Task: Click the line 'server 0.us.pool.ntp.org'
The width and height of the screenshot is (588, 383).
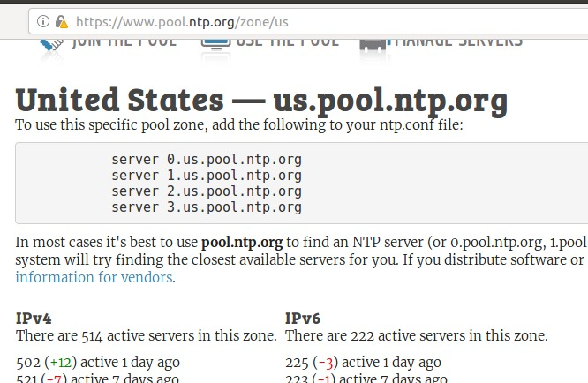Action: [x=207, y=160]
